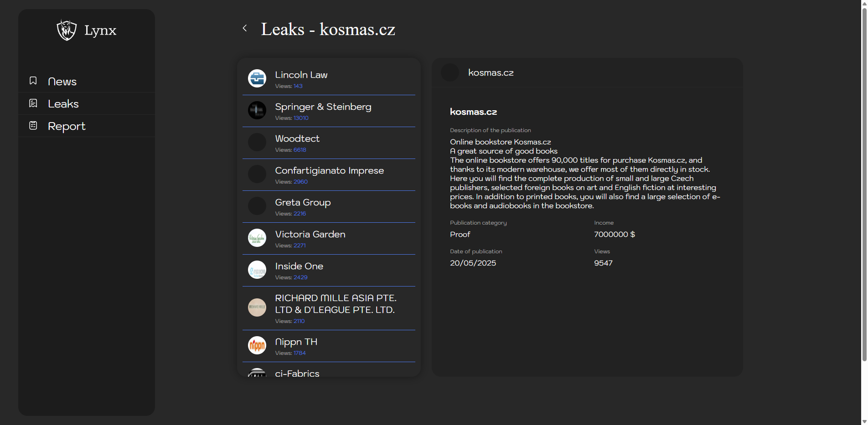Select the Greta Group entry title
The image size is (868, 425).
(x=303, y=202)
